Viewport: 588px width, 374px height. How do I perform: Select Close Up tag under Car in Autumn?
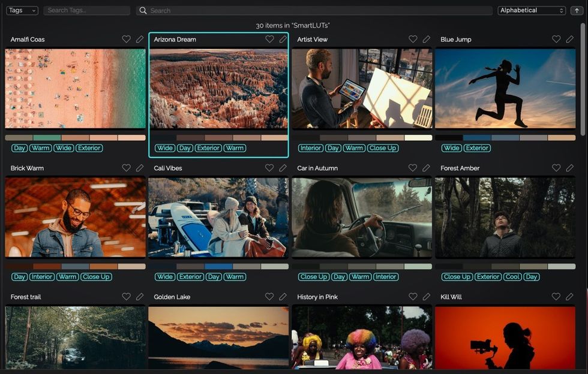click(314, 276)
